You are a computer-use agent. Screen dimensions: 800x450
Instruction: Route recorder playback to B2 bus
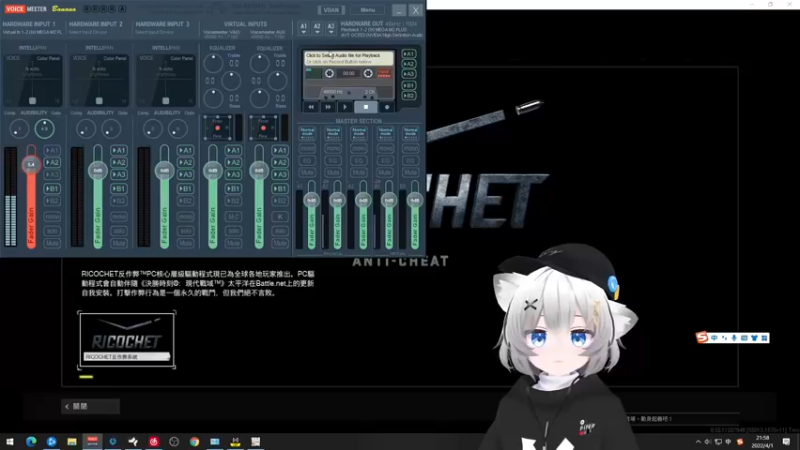click(x=408, y=95)
